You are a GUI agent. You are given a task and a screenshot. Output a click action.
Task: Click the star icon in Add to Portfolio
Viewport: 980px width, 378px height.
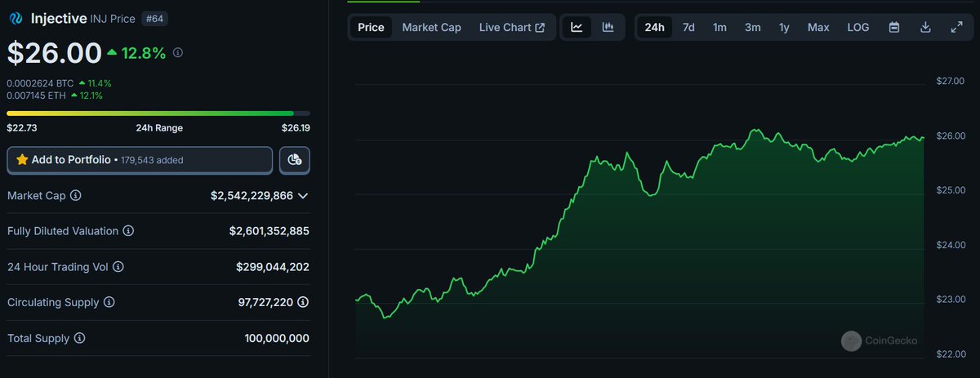22,160
